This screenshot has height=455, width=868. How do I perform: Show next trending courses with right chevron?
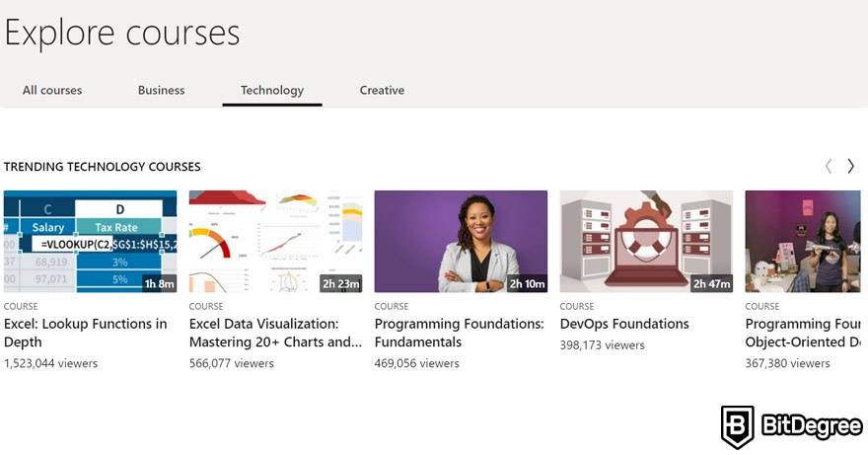pos(850,166)
